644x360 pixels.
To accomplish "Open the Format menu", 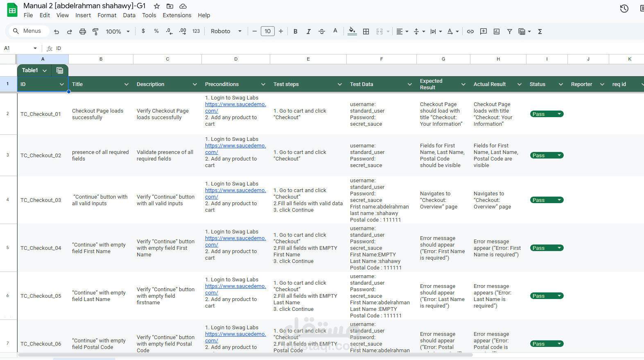I will (107, 15).
